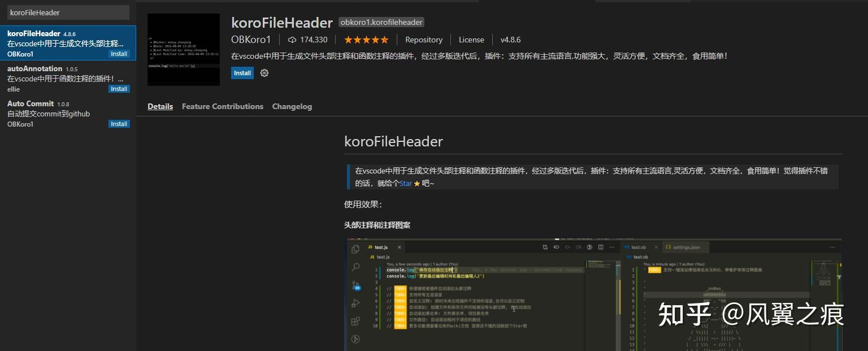Click the Search magnifier icon in the demo screenshot
This screenshot has width=868, height=351.
coord(355,267)
